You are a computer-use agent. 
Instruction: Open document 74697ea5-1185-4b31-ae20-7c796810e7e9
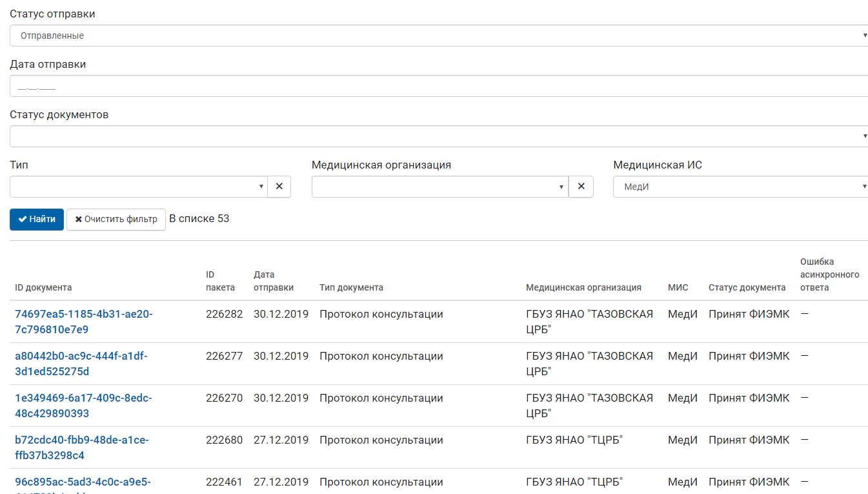[x=84, y=322]
